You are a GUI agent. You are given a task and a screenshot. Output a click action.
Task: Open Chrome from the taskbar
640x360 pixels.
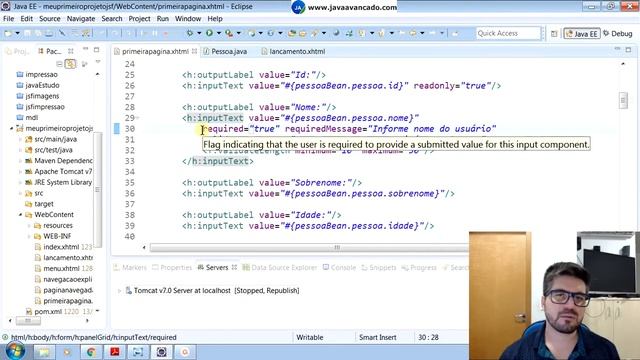(x=91, y=352)
